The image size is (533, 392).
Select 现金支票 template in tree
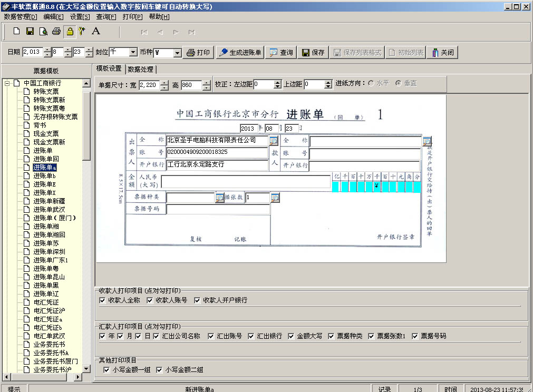46,133
